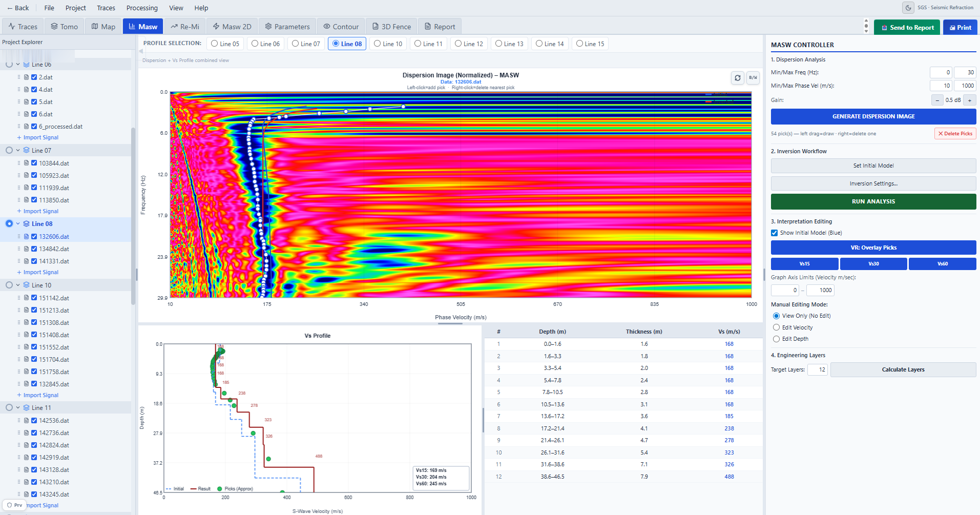Screen dimensions: 980x515
Task: Click Delete Picks button
Action: [955, 134]
